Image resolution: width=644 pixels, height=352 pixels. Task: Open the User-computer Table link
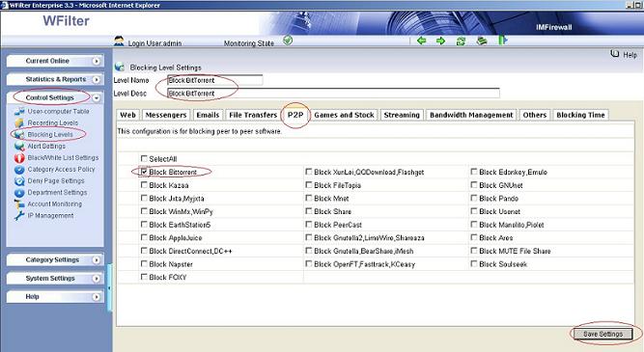click(x=58, y=111)
